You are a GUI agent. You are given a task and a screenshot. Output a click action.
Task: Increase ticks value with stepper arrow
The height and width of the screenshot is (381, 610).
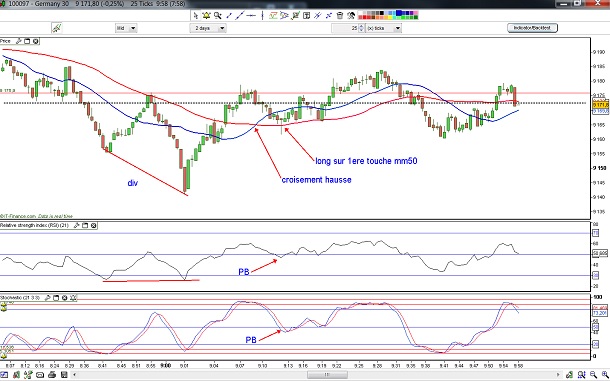coord(361,26)
